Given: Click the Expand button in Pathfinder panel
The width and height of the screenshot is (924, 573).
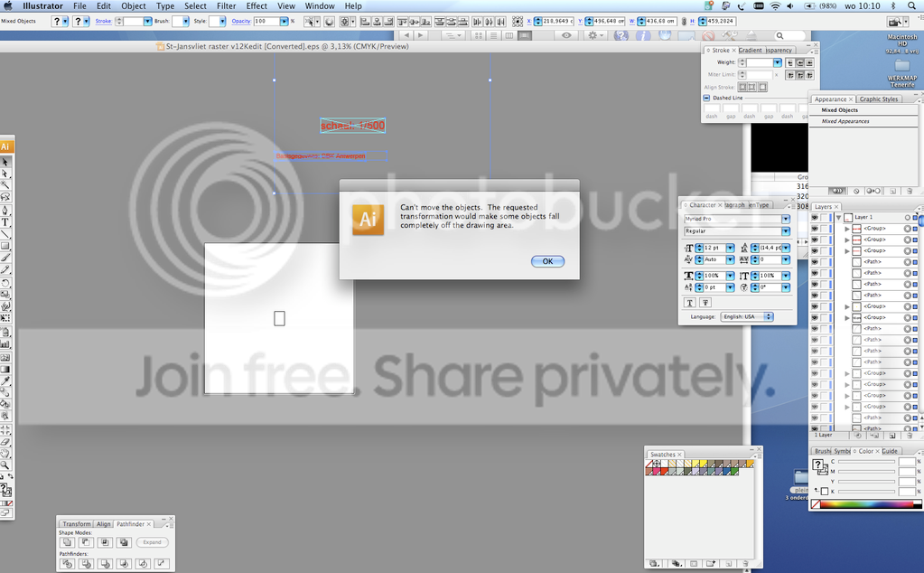Looking at the screenshot, I should coord(152,541).
